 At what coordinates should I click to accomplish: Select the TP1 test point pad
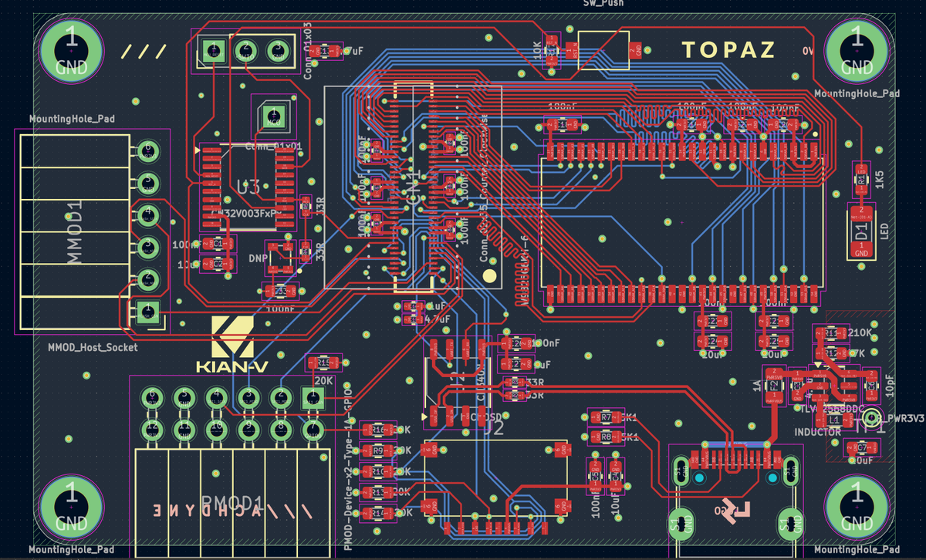tap(871, 418)
